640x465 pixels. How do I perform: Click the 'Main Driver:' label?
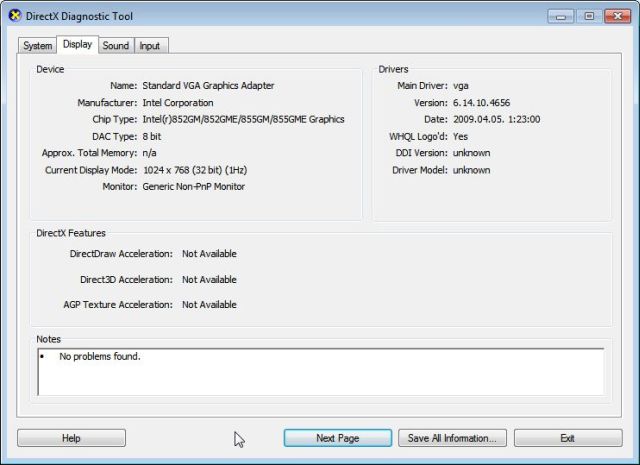(422, 86)
